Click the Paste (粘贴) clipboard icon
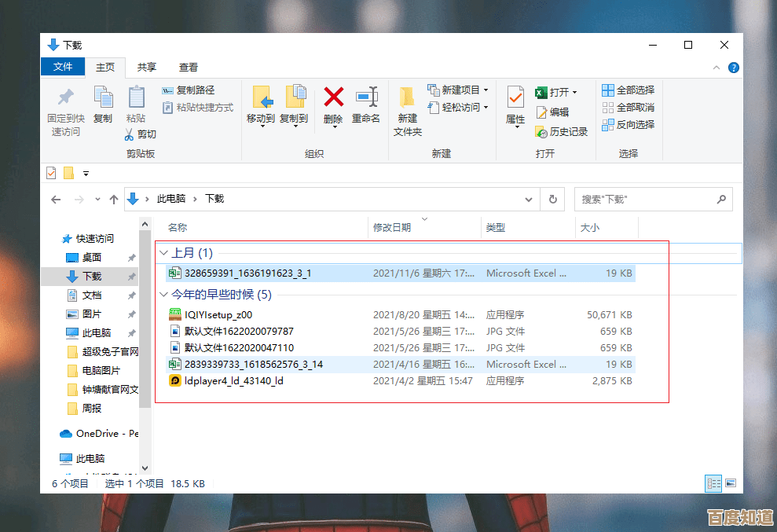The width and height of the screenshot is (777, 532). (x=136, y=98)
